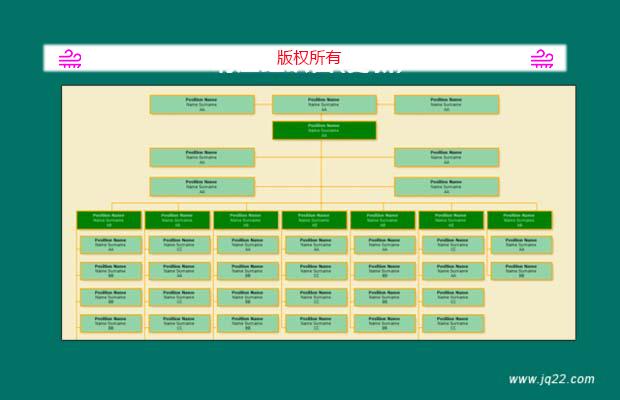The width and height of the screenshot is (620, 400).
Task: Select the lower right assistant node above department row
Action: [446, 186]
